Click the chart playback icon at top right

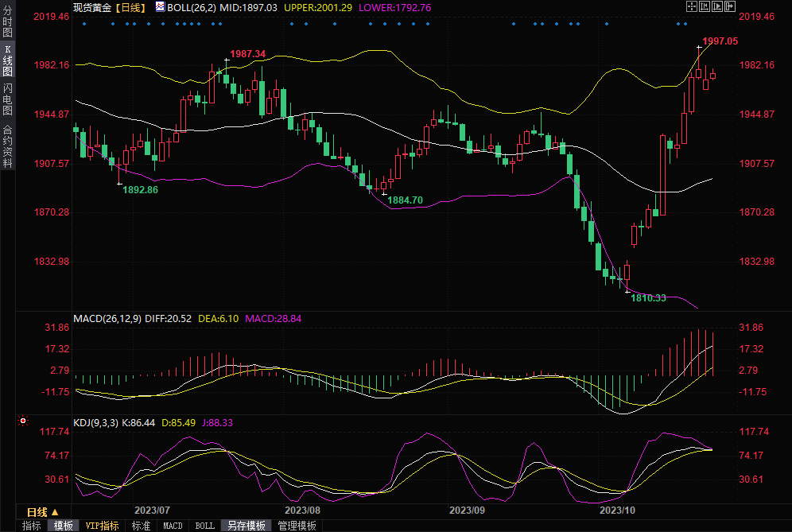click(x=716, y=6)
